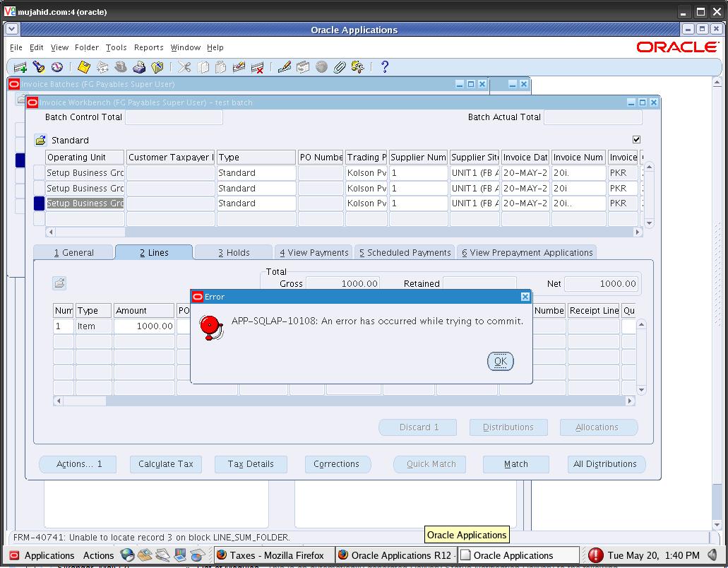
Task: Click the Zoom toolbar icon
Action: click(x=303, y=67)
